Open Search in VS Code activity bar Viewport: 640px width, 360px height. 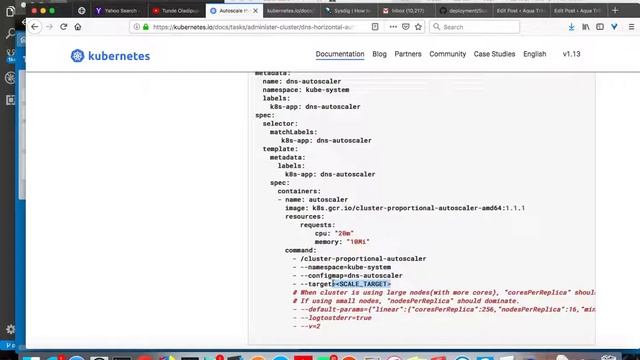tap(10, 33)
